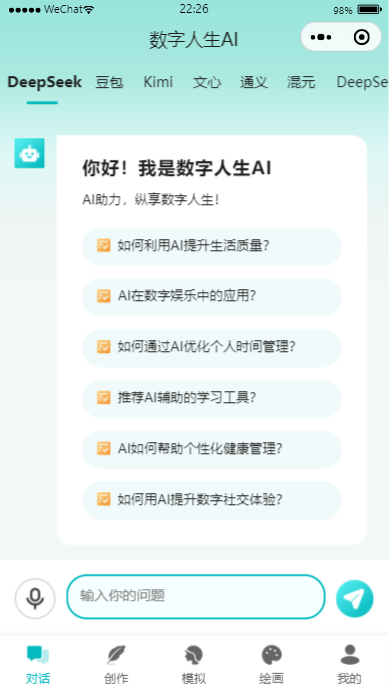Switch to the 通义 model tab
This screenshot has width=389, height=690.
pos(254,82)
